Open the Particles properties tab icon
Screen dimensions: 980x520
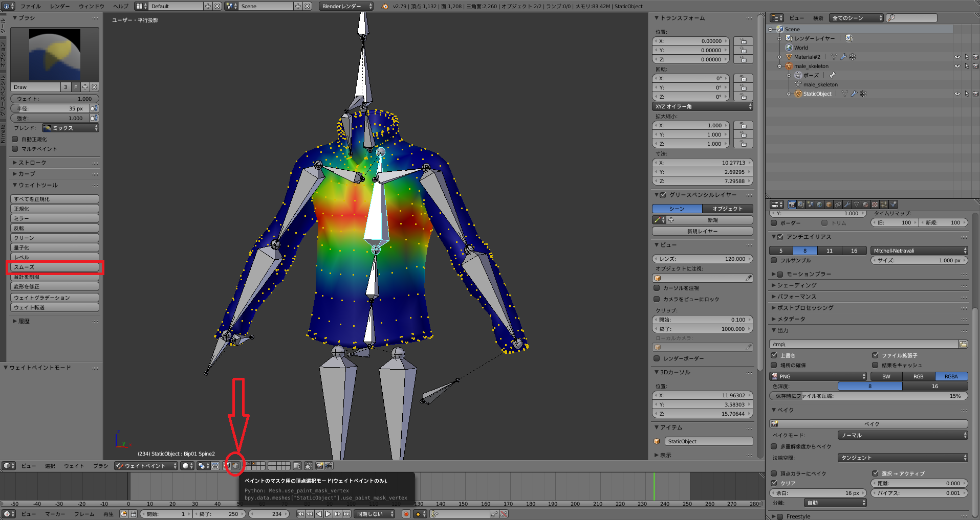pyautogui.click(x=884, y=205)
